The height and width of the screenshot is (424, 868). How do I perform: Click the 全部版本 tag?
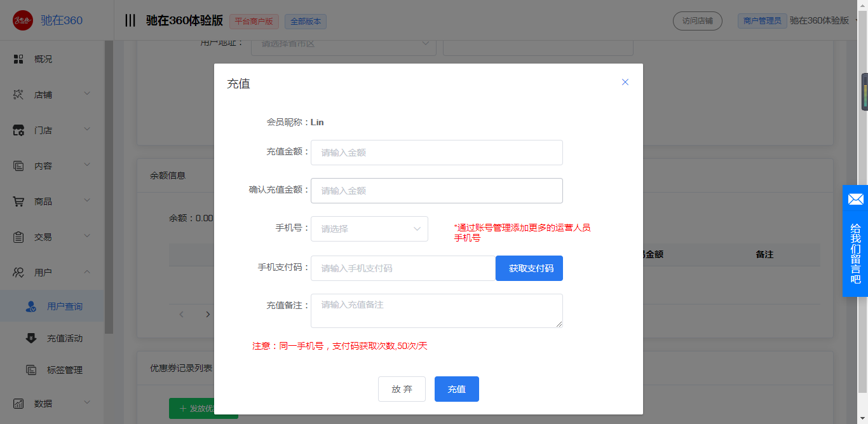click(306, 21)
